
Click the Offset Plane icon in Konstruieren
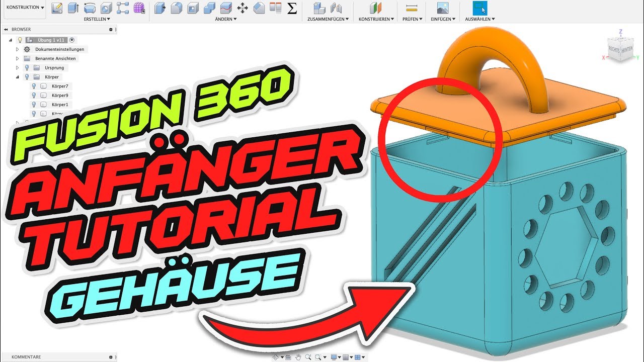[x=376, y=8]
